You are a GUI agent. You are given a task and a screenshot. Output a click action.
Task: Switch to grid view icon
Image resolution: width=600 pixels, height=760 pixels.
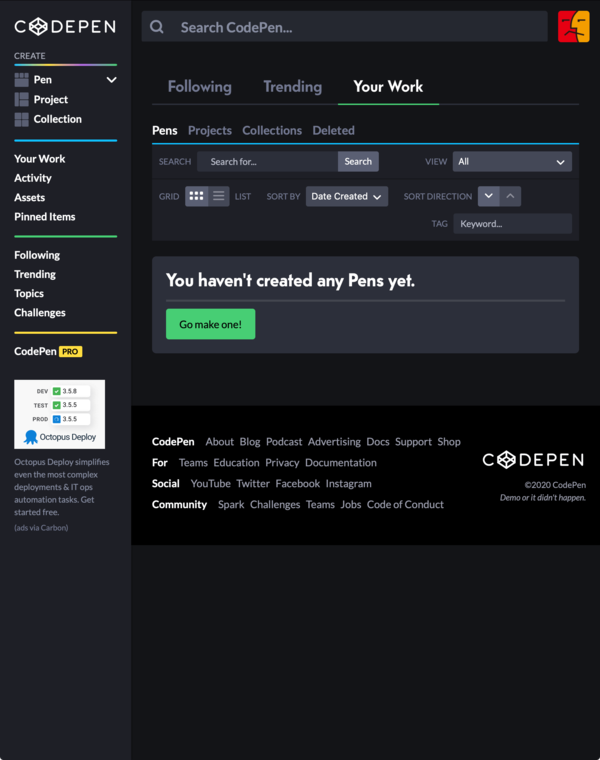196,196
